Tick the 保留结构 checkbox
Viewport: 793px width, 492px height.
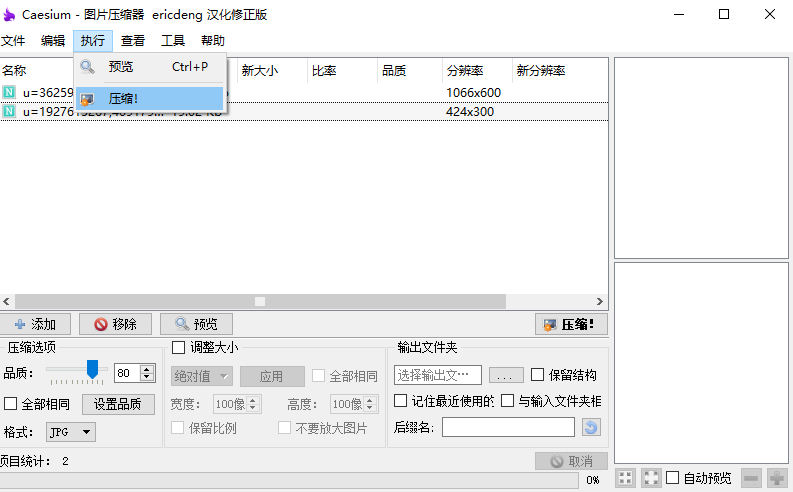(538, 375)
